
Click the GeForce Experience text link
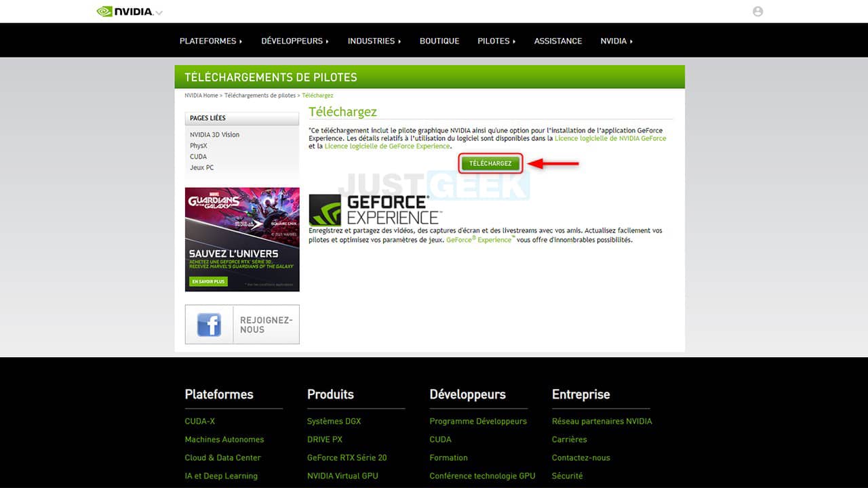pyautogui.click(x=480, y=240)
